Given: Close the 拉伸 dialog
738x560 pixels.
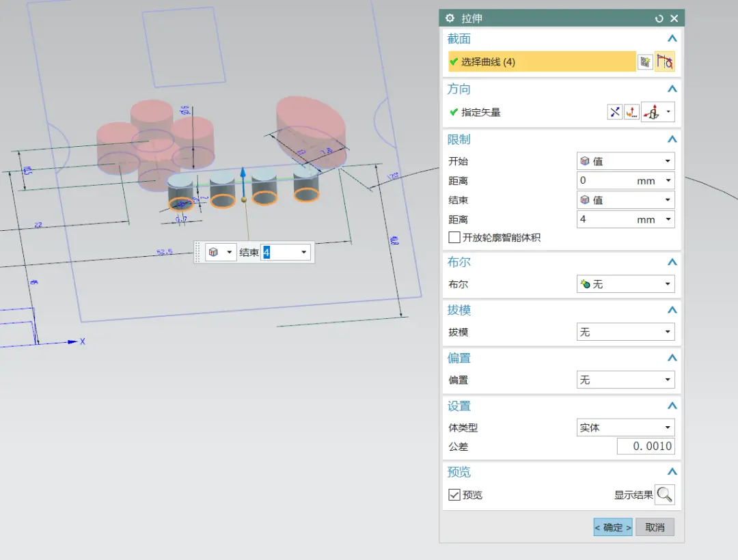Looking at the screenshot, I should click(674, 18).
